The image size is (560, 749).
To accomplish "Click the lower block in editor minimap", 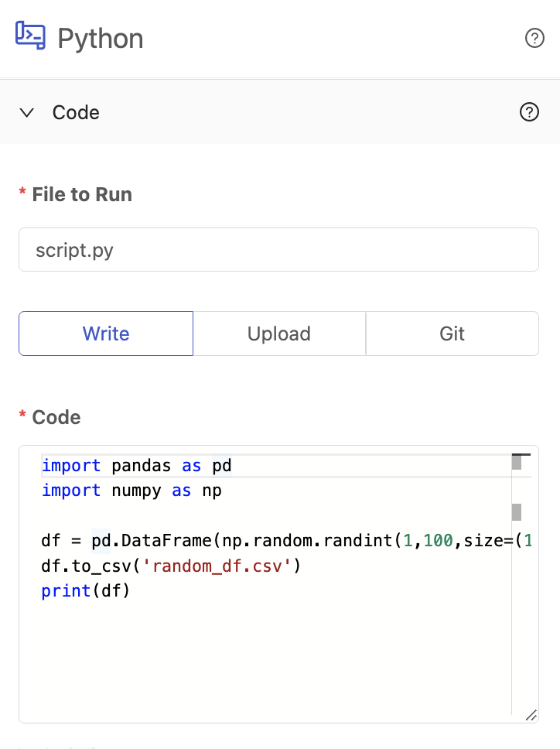I will coord(517,511).
